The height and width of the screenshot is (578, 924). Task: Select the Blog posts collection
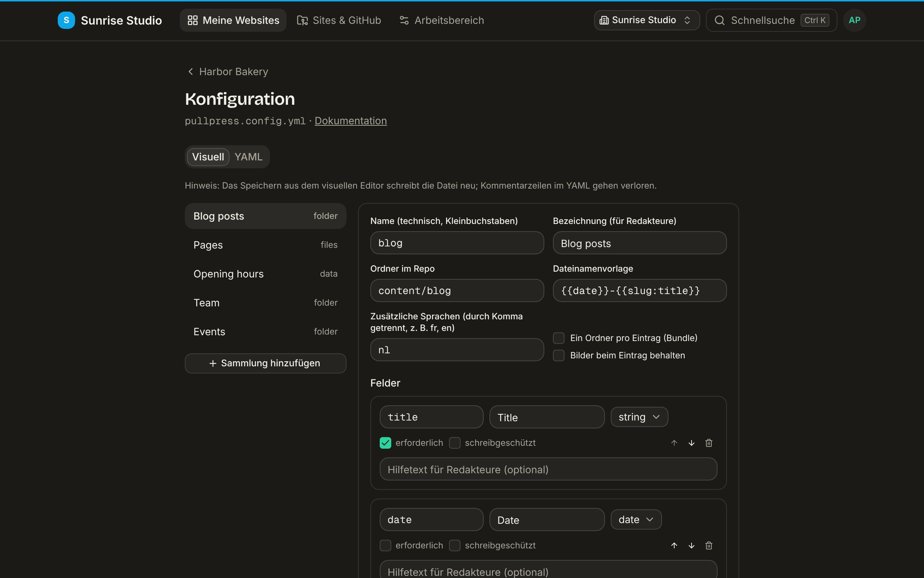pyautogui.click(x=265, y=216)
